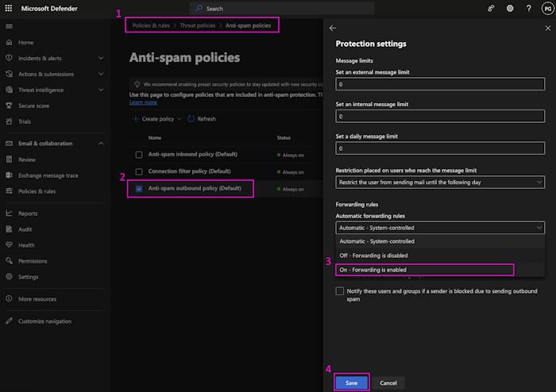
Task: Sort by the Status column header
Action: pos(284,138)
